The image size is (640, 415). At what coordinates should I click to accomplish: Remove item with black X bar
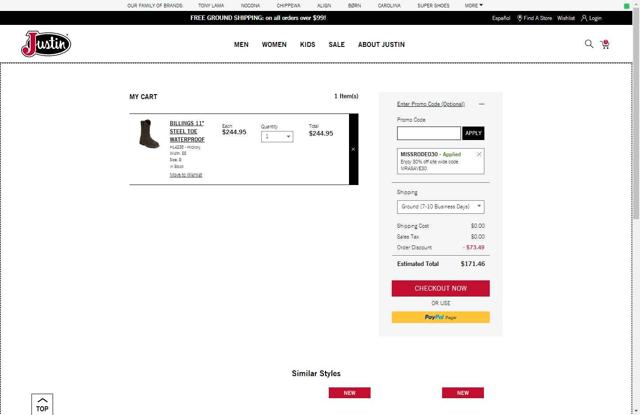click(353, 149)
